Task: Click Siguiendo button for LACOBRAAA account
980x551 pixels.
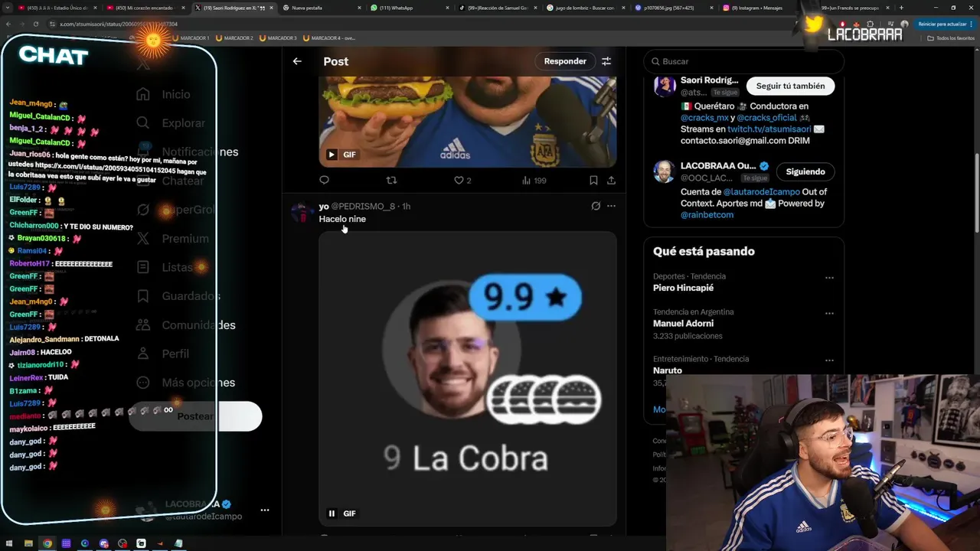Action: (805, 171)
